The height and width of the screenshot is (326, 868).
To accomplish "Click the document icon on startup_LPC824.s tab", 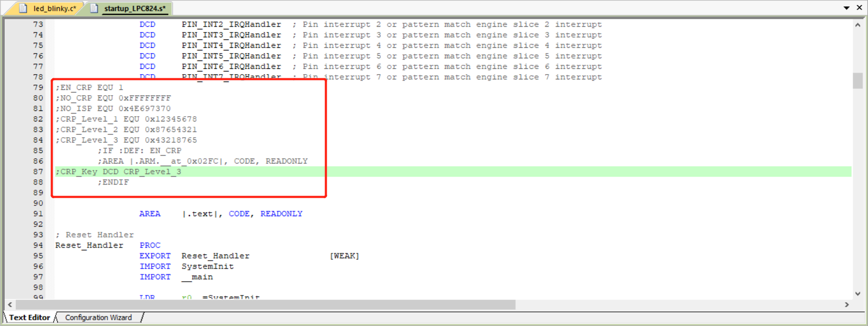I will tap(94, 8).
